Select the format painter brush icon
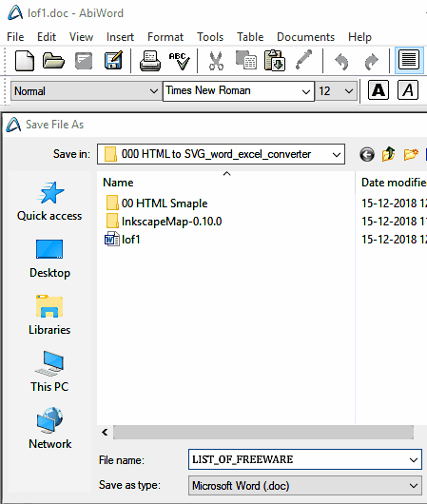Image resolution: width=427 pixels, height=504 pixels. (304, 60)
